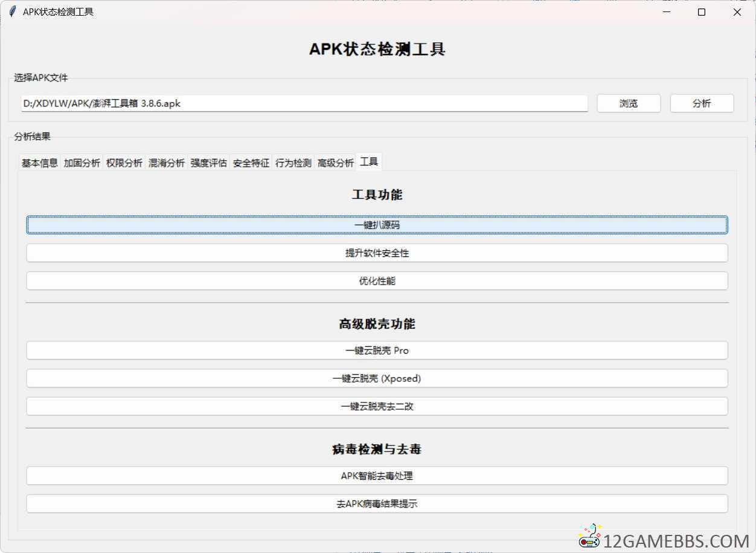This screenshot has width=756, height=553.
Task: Click the 浏览 button
Action: [x=629, y=103]
